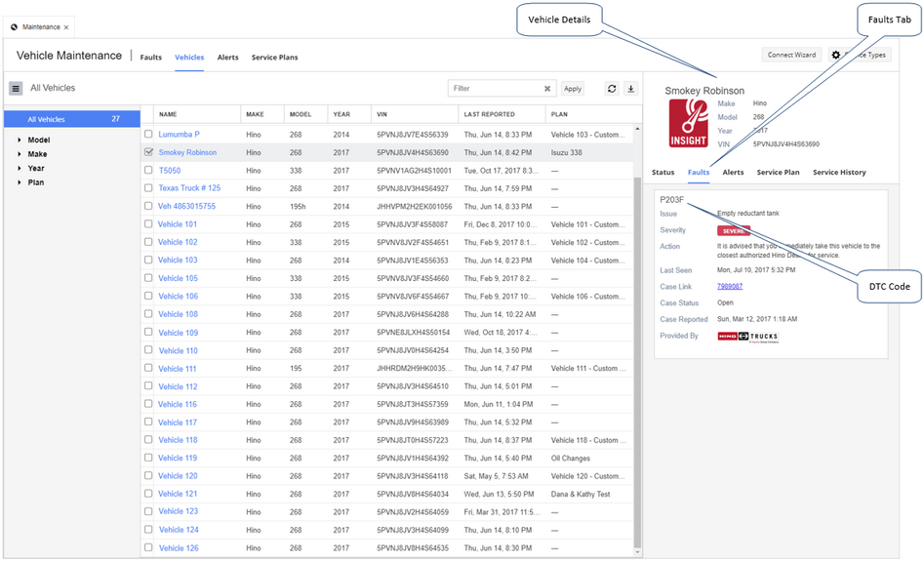Sort by the LAST REPORTED column header
The width and height of the screenshot is (924, 562).
tap(489, 114)
